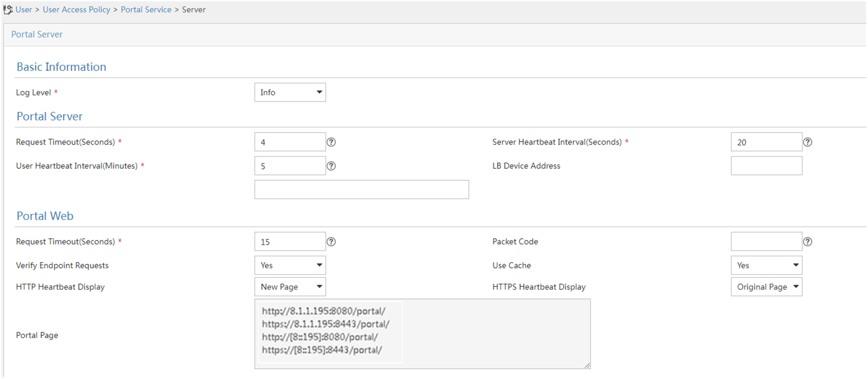Go to User breadcrumb link

24,10
